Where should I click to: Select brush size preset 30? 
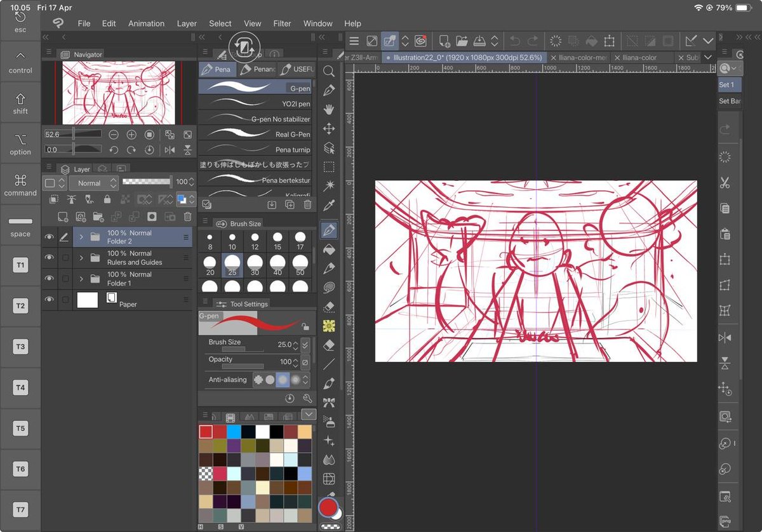pyautogui.click(x=255, y=264)
